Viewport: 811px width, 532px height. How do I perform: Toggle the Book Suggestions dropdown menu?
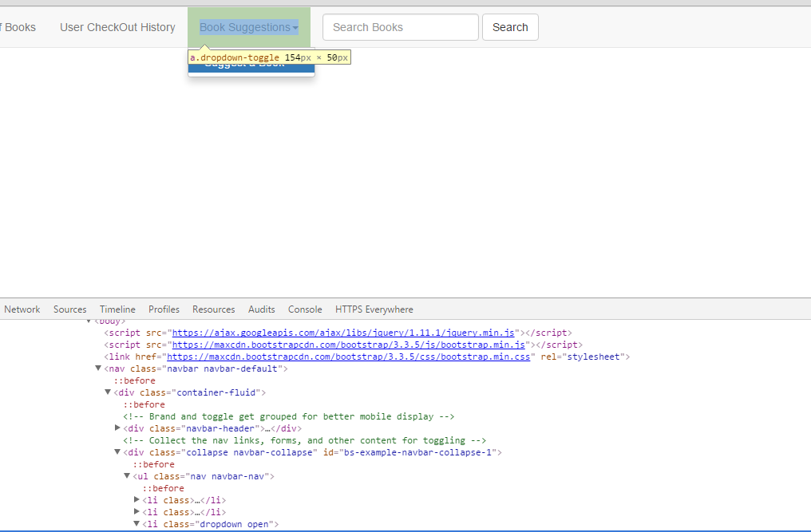click(x=249, y=27)
